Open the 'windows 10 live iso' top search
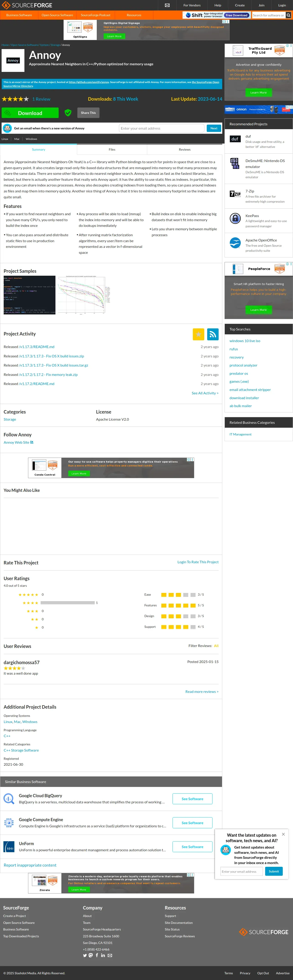Viewport: 293px width, 980px height. click(245, 341)
